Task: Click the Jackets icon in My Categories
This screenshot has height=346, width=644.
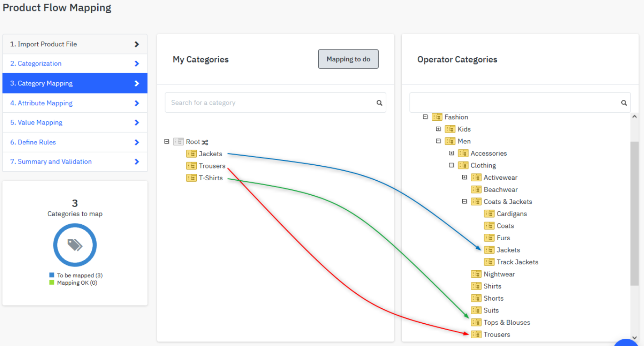Action: (191, 154)
